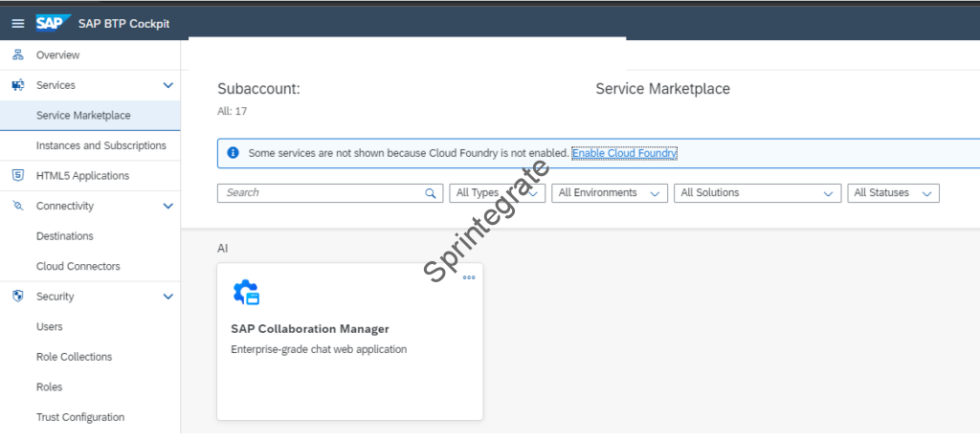This screenshot has width=980, height=441.
Task: Collapse the Security section chevron
Action: click(x=168, y=297)
